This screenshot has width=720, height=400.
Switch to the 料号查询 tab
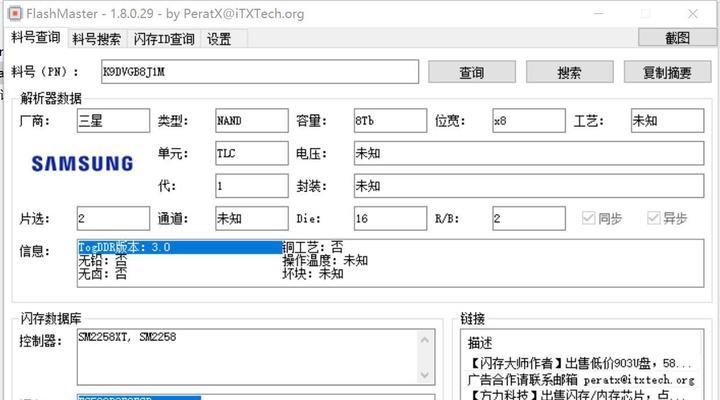36,38
